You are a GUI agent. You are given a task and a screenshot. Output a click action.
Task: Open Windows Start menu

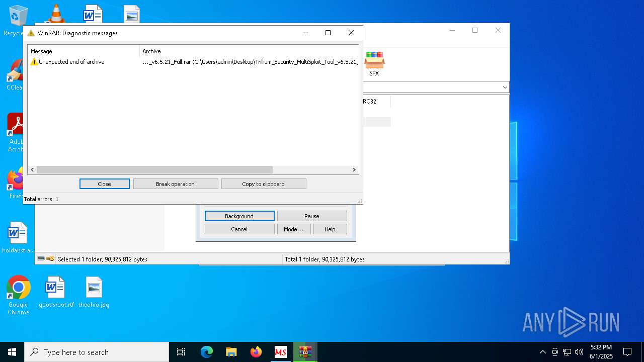(12, 352)
